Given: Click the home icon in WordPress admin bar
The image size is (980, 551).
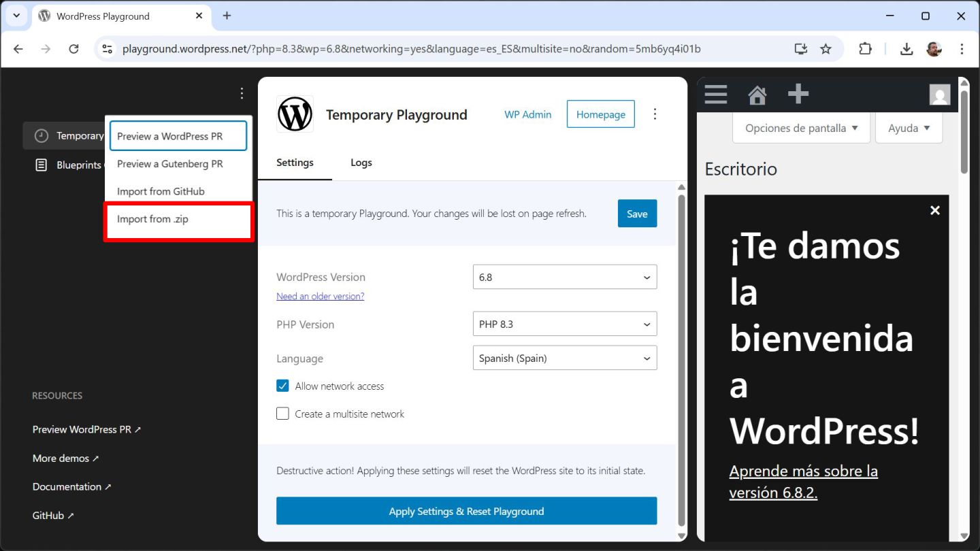Looking at the screenshot, I should coord(757,94).
